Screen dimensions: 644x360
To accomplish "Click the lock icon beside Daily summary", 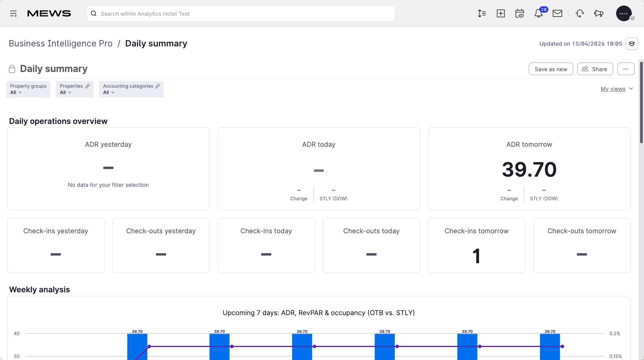I will coord(12,69).
